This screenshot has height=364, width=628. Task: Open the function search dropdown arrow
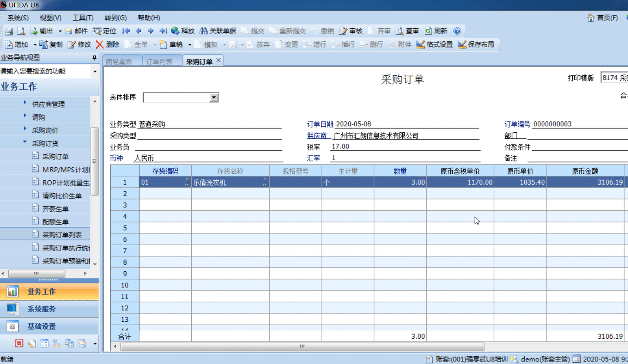tap(95, 71)
